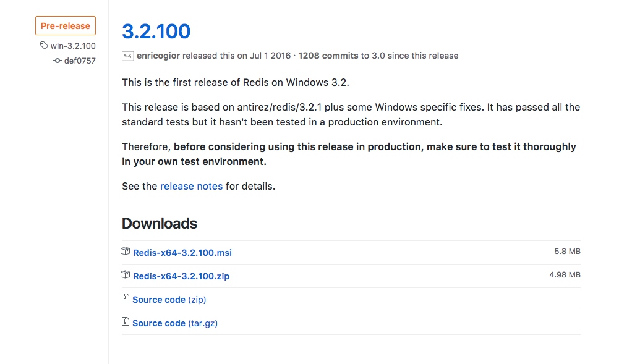Open commit def0757
619x364 pixels.
80,61
